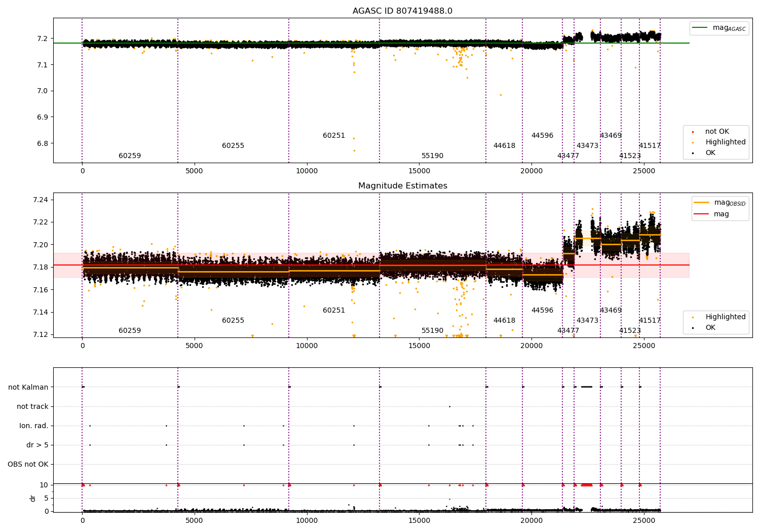Click the 'OBS not OK' row label

point(28,465)
